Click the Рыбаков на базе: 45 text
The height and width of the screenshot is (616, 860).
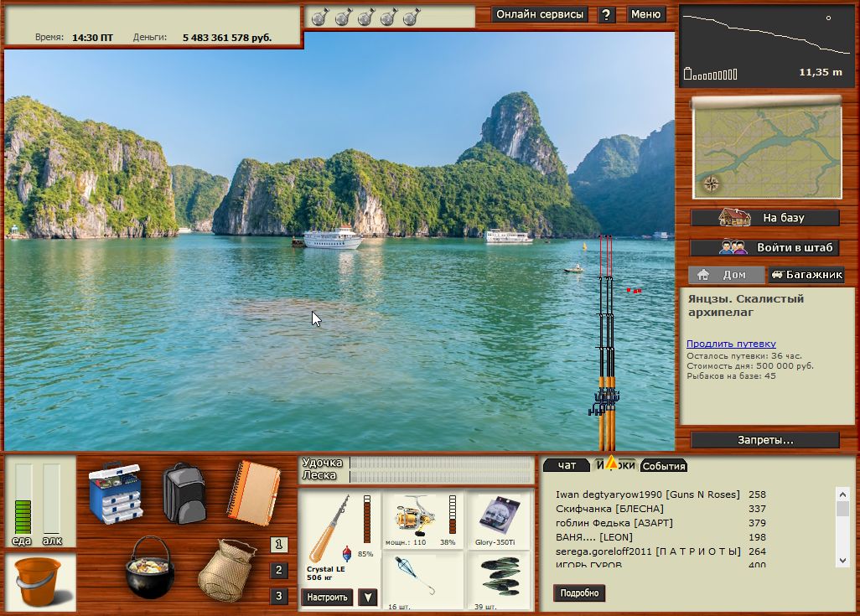coord(731,376)
